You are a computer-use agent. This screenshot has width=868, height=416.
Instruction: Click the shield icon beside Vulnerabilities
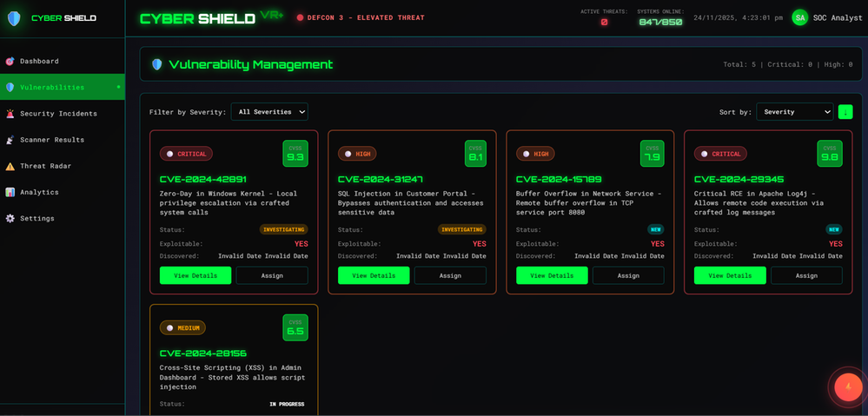pos(10,88)
